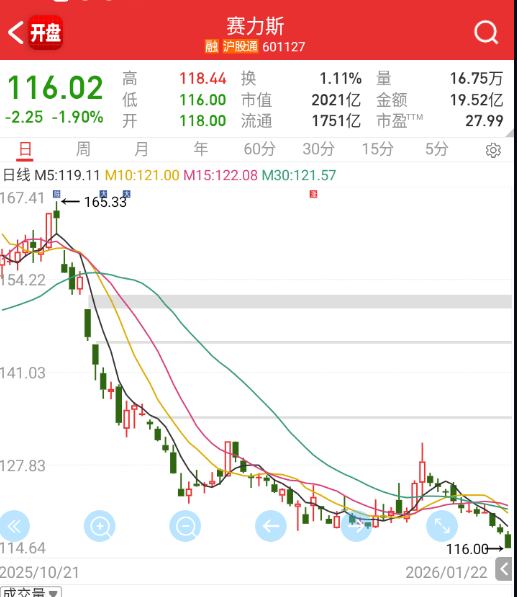Move the chart left with the arrow button
Viewport: 517px width, 597px height.
point(271,526)
